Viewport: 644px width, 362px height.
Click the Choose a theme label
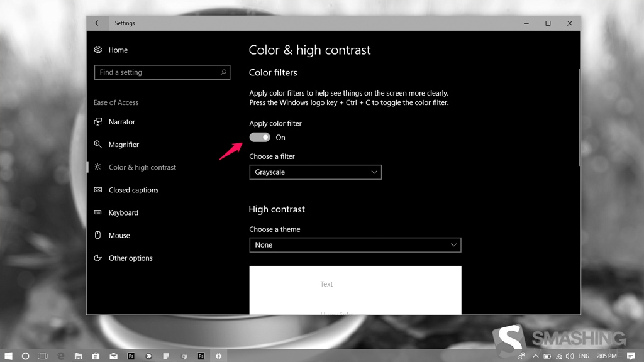click(275, 229)
